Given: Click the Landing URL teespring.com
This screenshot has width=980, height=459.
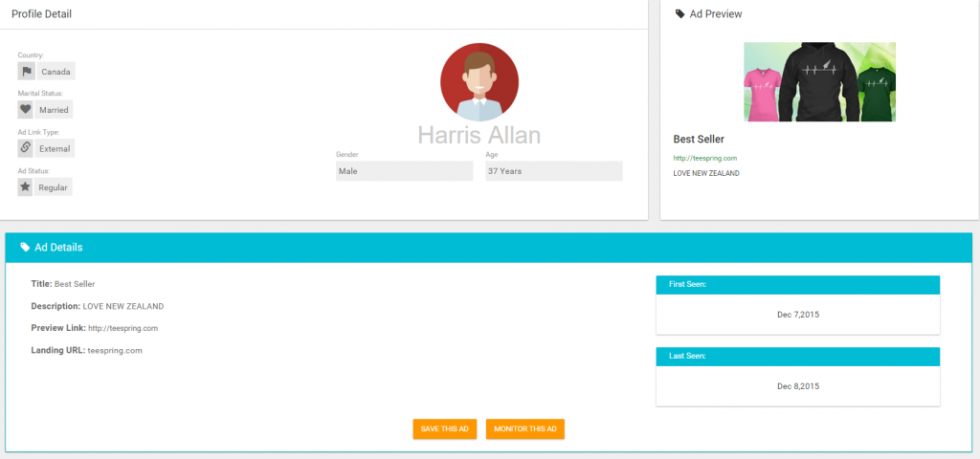Looking at the screenshot, I should coord(115,350).
